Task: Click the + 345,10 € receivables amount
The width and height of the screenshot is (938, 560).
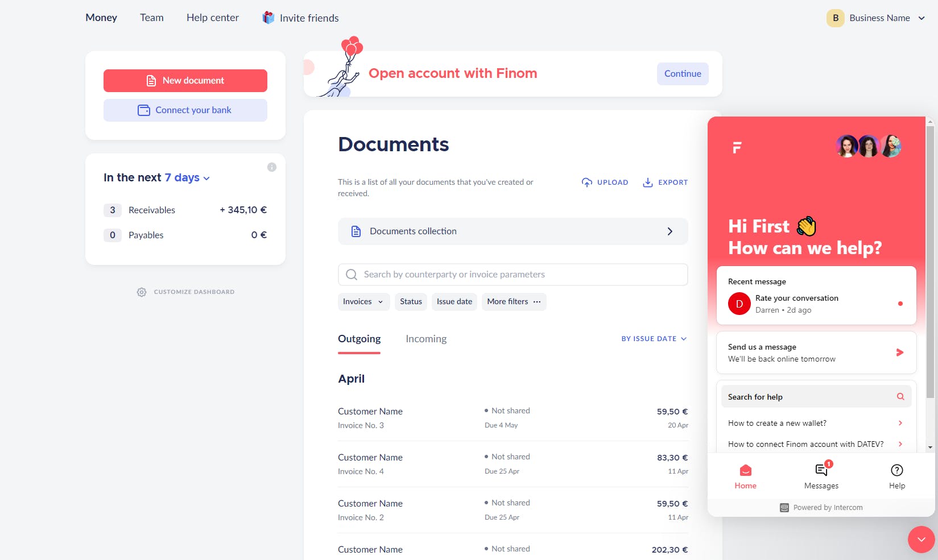Action: pos(243,210)
